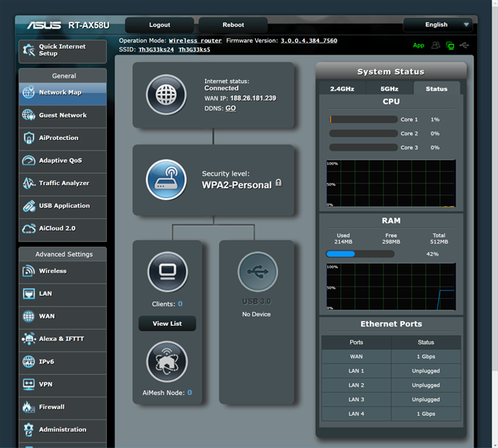Click the AiMesh Node count 0
This screenshot has width=498, height=448.
190,393
